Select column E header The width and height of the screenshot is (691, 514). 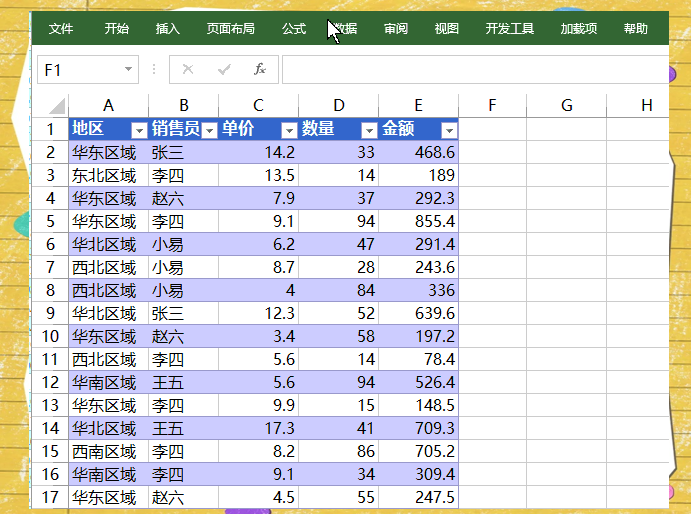(418, 106)
